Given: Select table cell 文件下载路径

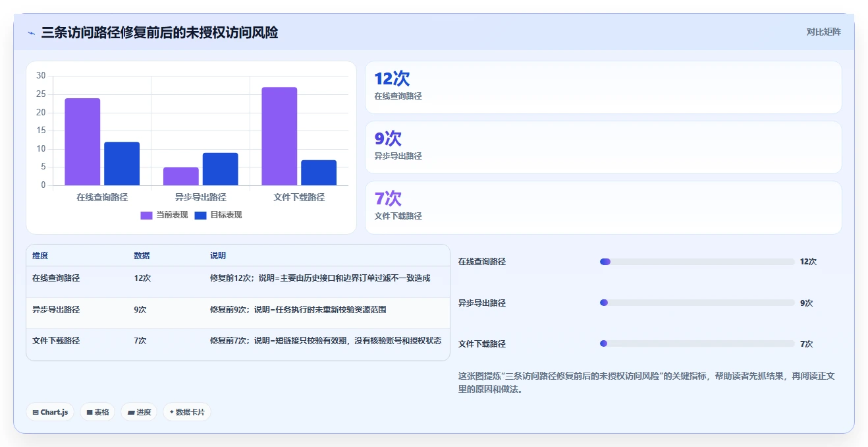Looking at the screenshot, I should click(x=56, y=341).
